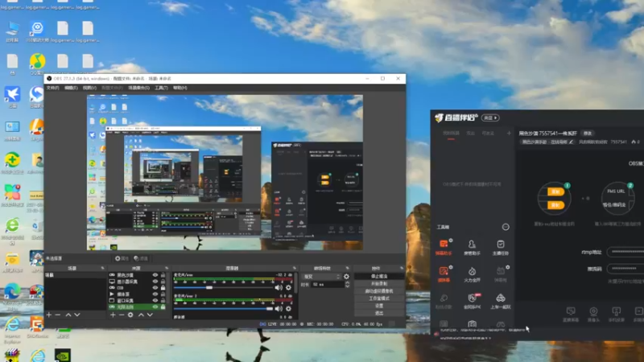Open QQ音乐 desktop shortcut

coord(37,65)
